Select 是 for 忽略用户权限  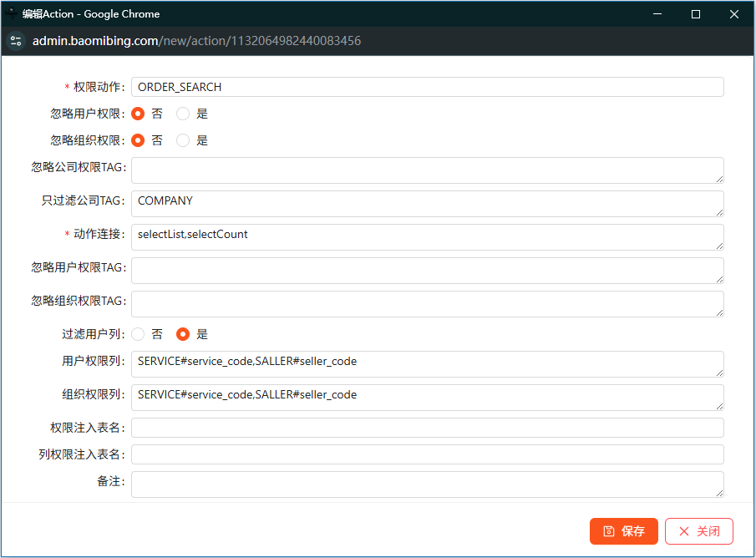(x=183, y=114)
